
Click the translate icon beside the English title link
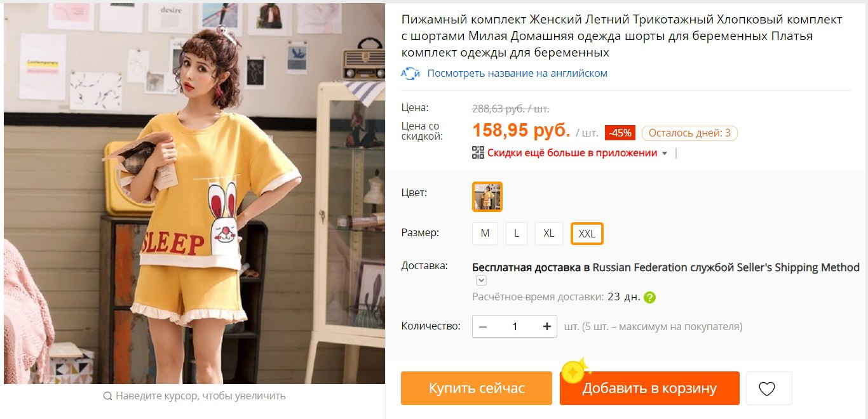410,74
